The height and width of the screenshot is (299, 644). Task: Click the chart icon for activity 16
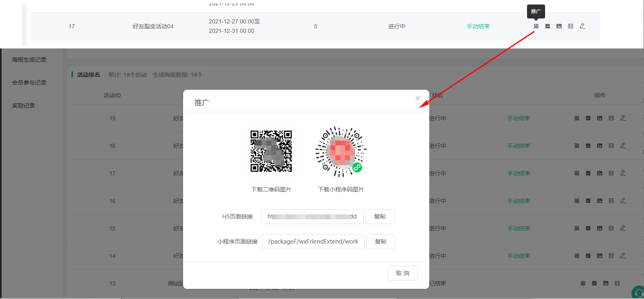(x=588, y=201)
